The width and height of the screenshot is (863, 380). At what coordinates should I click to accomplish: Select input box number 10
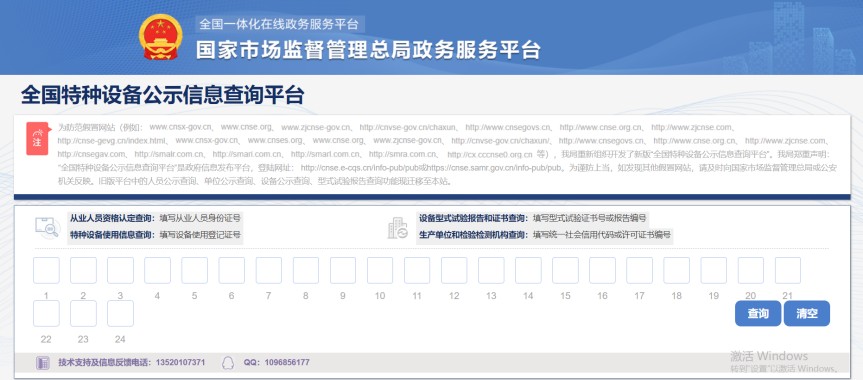click(x=380, y=270)
